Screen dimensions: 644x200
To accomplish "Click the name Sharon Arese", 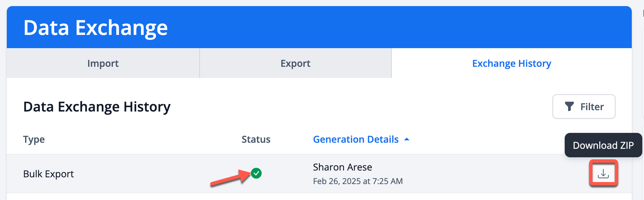I will (342, 167).
